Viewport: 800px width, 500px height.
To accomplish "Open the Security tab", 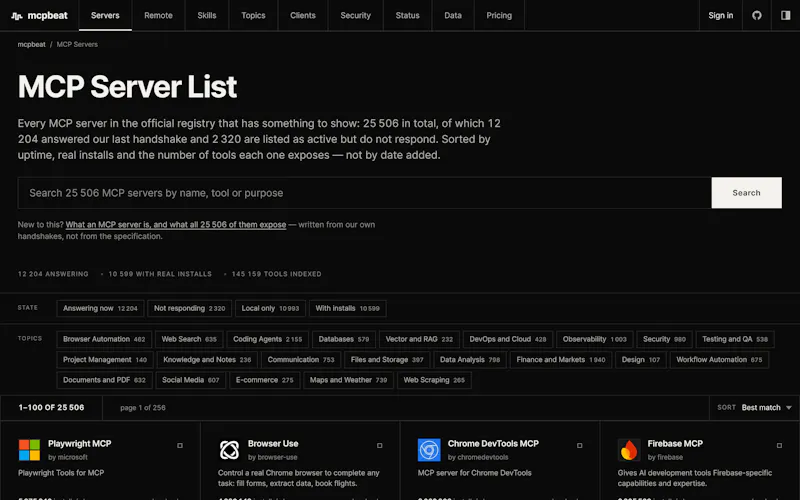I will (x=356, y=15).
